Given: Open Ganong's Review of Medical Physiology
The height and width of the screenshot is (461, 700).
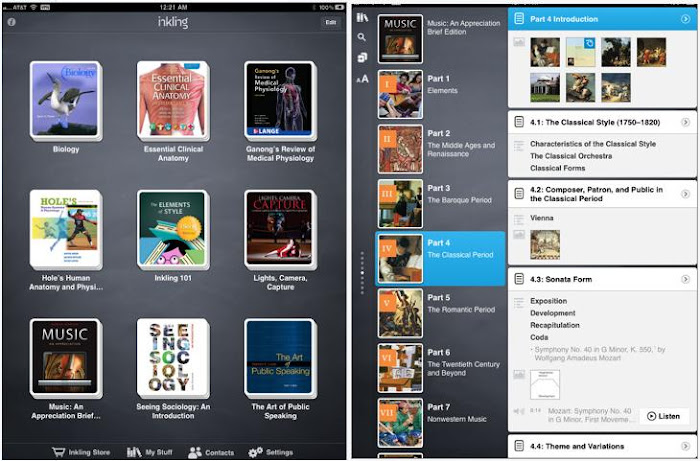Looking at the screenshot, I should pos(280,100).
